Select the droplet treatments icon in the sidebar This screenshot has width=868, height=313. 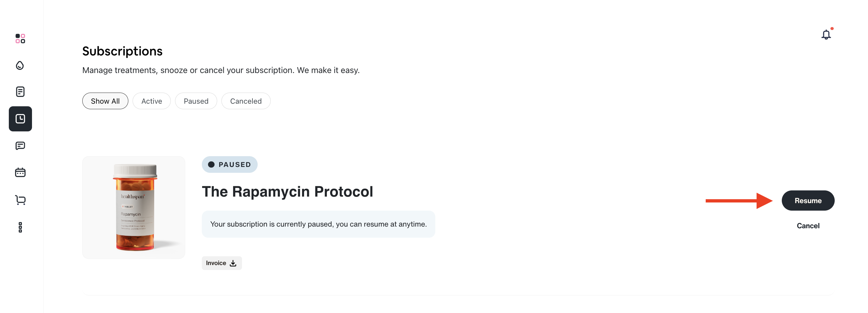coord(20,66)
